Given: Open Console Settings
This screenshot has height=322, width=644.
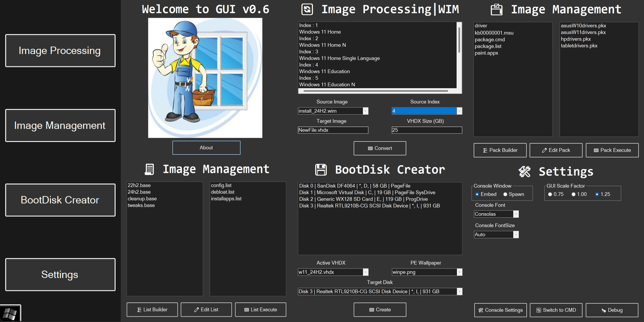Looking at the screenshot, I should [501, 310].
